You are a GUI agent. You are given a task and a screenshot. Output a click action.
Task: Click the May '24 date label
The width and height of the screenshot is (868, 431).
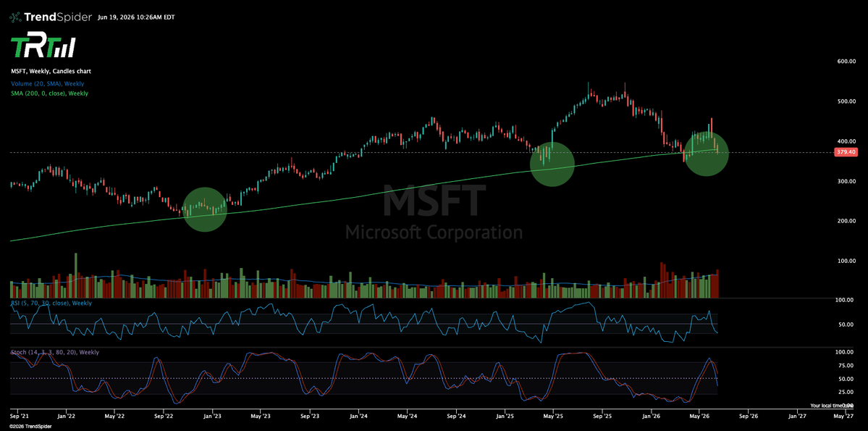pyautogui.click(x=407, y=415)
